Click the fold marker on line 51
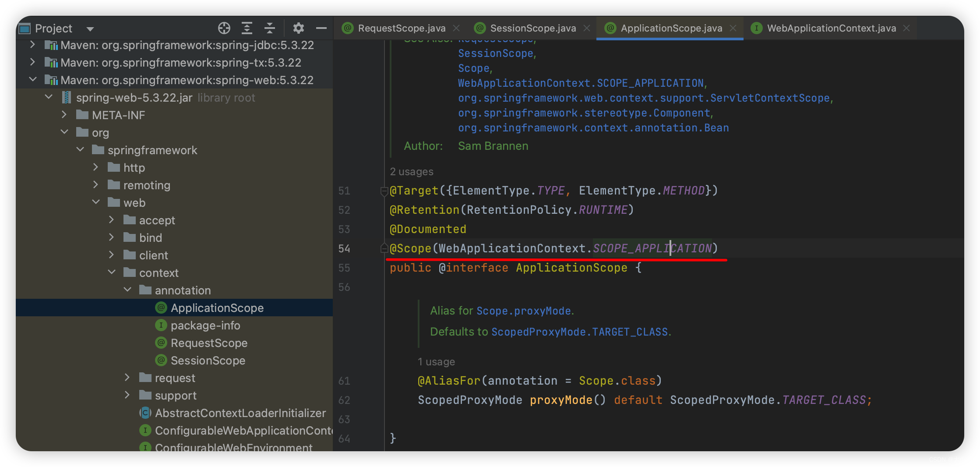Viewport: 980px width, 467px height. [x=384, y=191]
